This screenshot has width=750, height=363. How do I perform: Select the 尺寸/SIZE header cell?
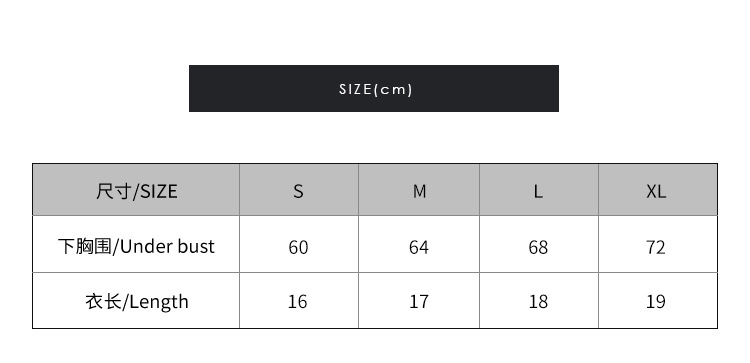(136, 190)
